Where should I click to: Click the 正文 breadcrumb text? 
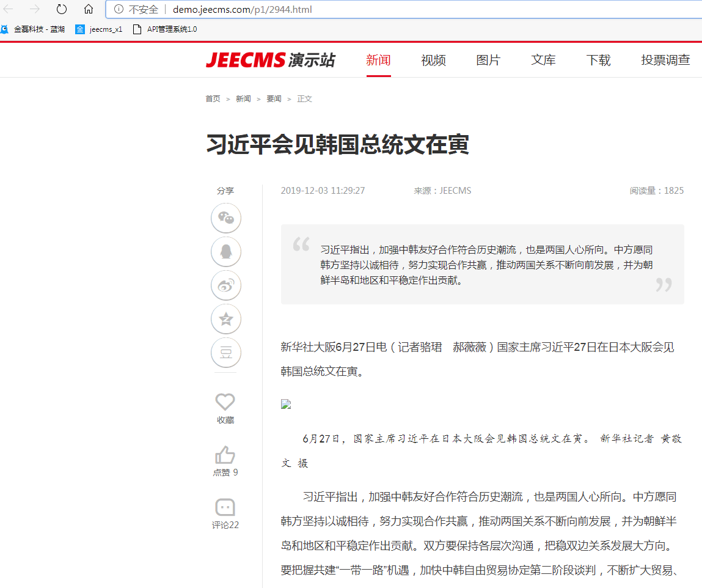click(x=304, y=98)
